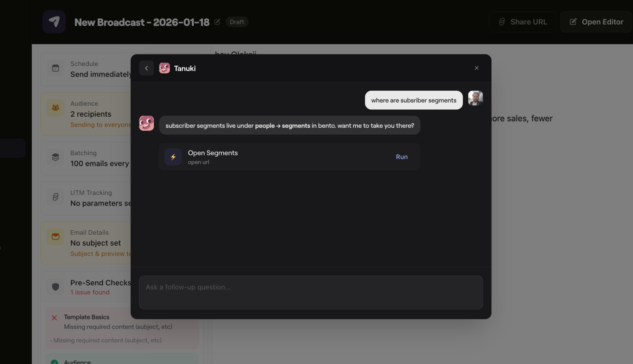Click the lightning bolt Open Segments icon
Image resolution: width=633 pixels, height=364 pixels.
coord(173,157)
